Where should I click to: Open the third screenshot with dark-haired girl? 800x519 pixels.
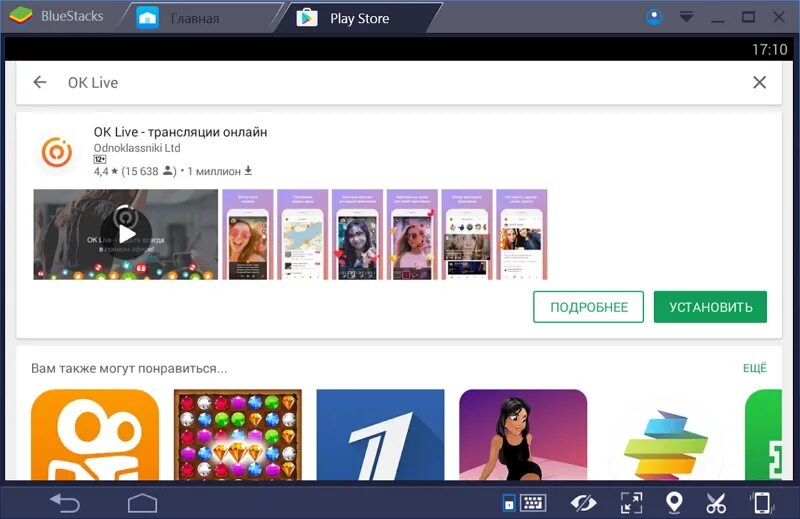[x=357, y=234]
